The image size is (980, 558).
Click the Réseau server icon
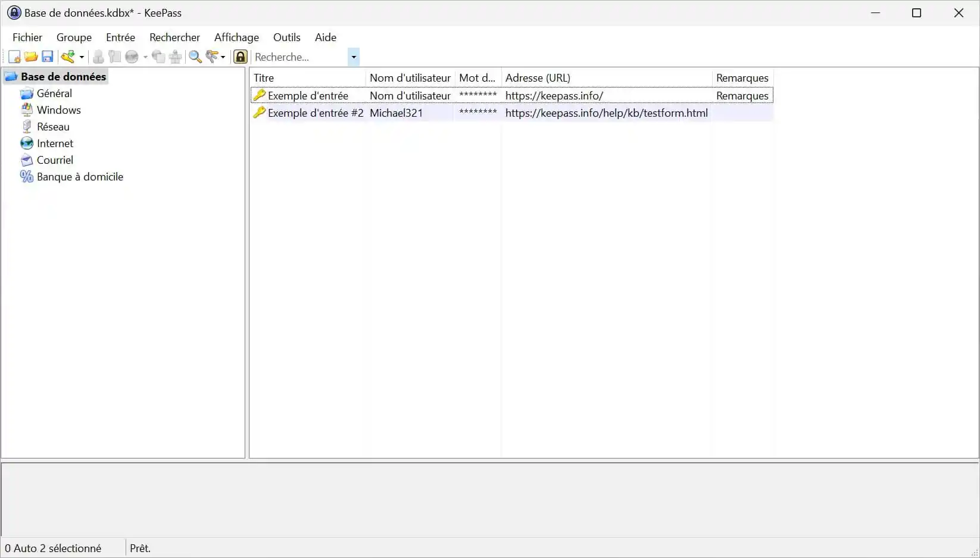coord(27,127)
